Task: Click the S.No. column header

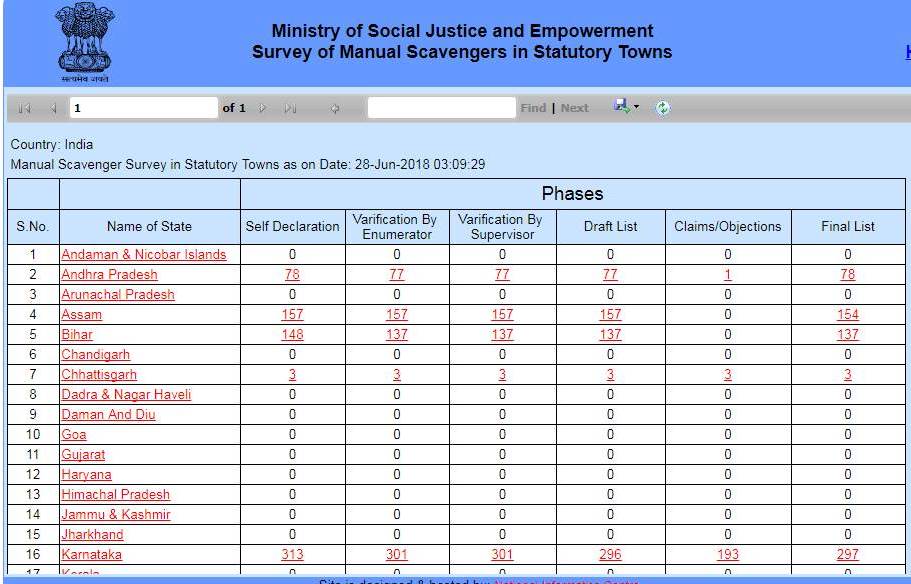Action: pyautogui.click(x=33, y=227)
